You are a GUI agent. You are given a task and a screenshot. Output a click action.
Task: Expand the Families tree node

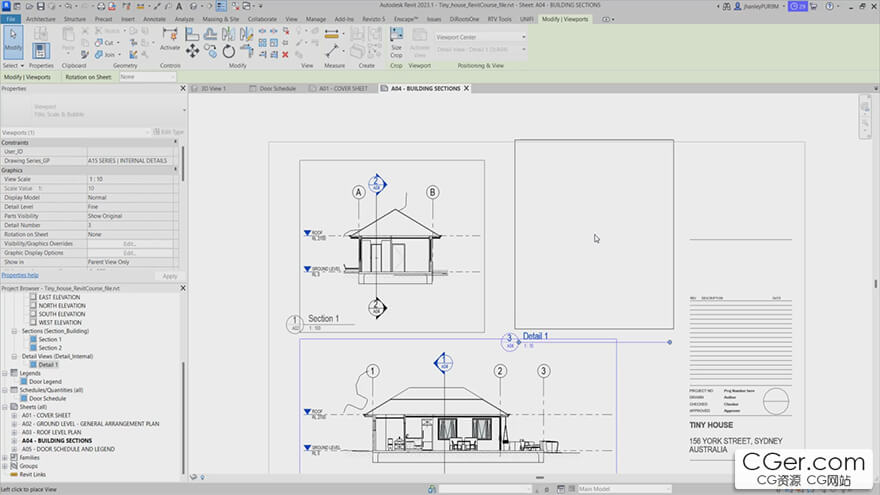pyautogui.click(x=5, y=457)
